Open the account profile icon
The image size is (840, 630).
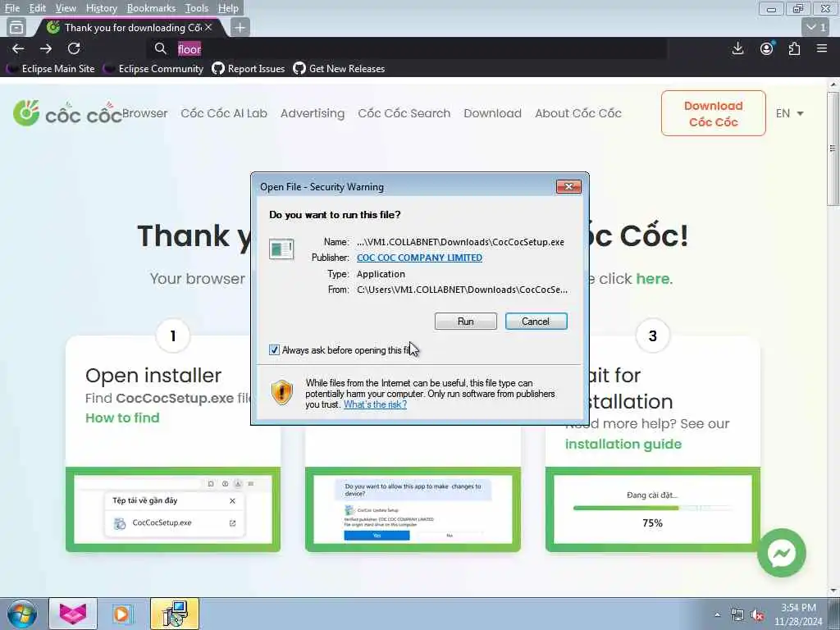click(767, 48)
